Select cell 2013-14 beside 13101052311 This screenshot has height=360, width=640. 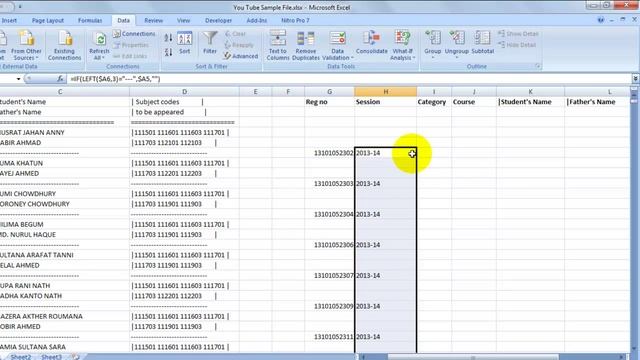point(386,337)
